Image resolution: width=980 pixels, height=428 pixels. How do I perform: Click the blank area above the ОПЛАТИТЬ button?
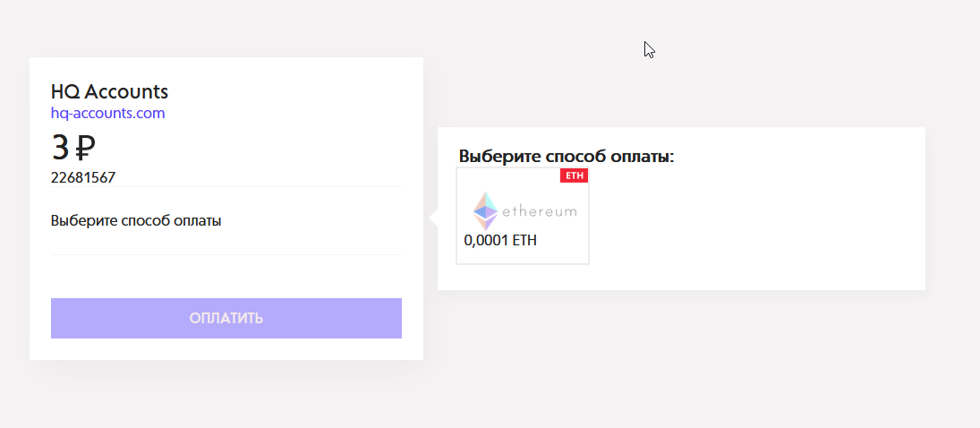pyautogui.click(x=226, y=277)
